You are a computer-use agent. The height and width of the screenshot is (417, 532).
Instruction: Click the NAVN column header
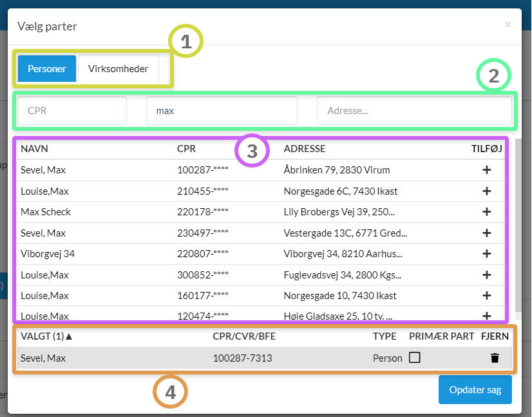click(x=34, y=149)
